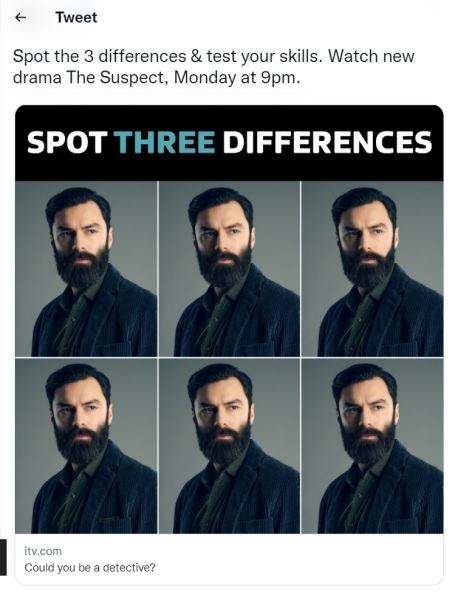Open the top-middle portrait in the grid
This screenshot has width=455, height=600.
(230, 269)
